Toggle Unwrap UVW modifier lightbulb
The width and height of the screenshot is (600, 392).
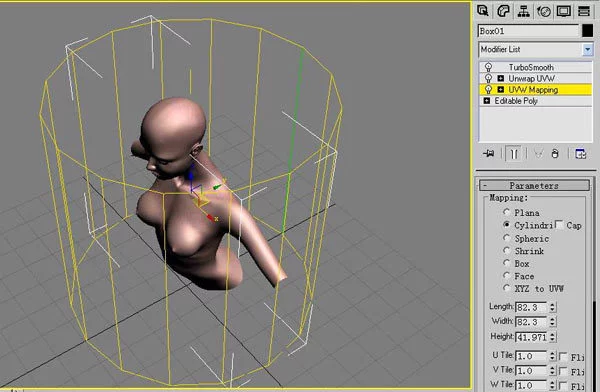point(488,78)
